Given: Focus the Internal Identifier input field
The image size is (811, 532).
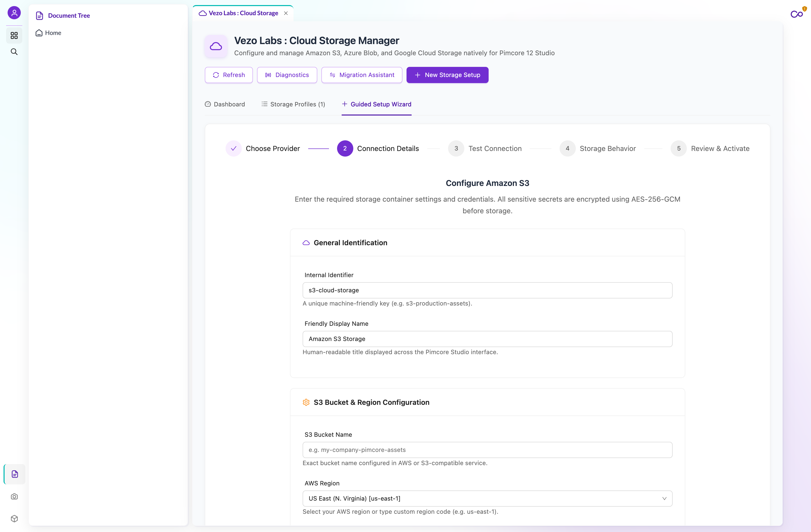Looking at the screenshot, I should pos(487,290).
